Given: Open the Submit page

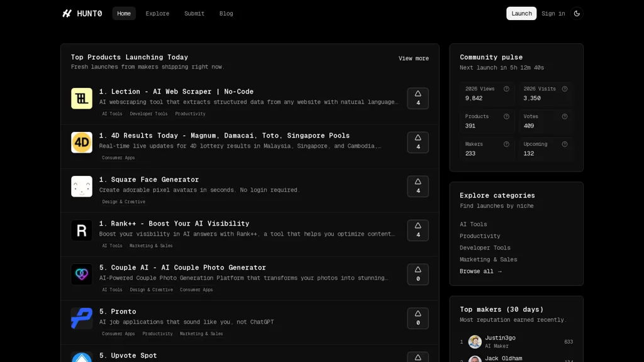Looking at the screenshot, I should pos(194,14).
